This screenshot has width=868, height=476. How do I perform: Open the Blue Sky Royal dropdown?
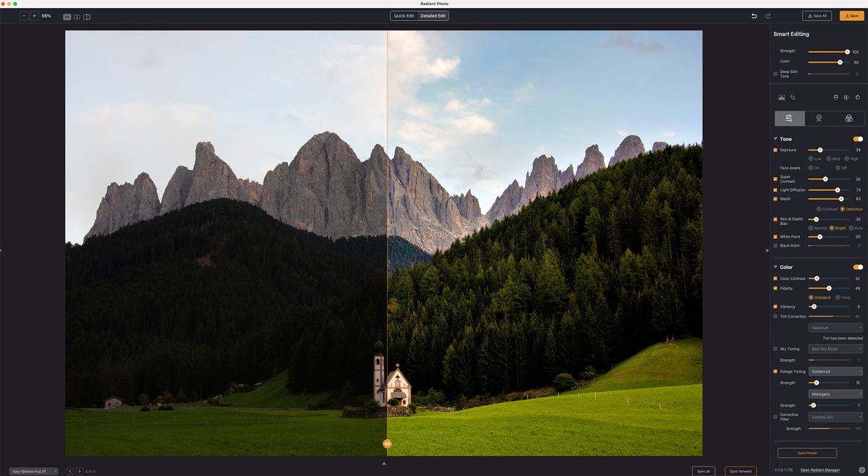click(836, 349)
